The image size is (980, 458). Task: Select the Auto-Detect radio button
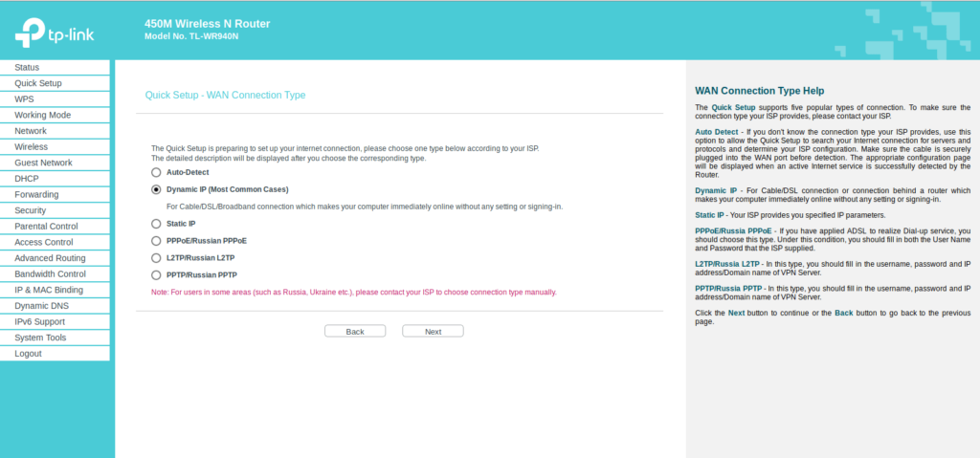coord(157,173)
